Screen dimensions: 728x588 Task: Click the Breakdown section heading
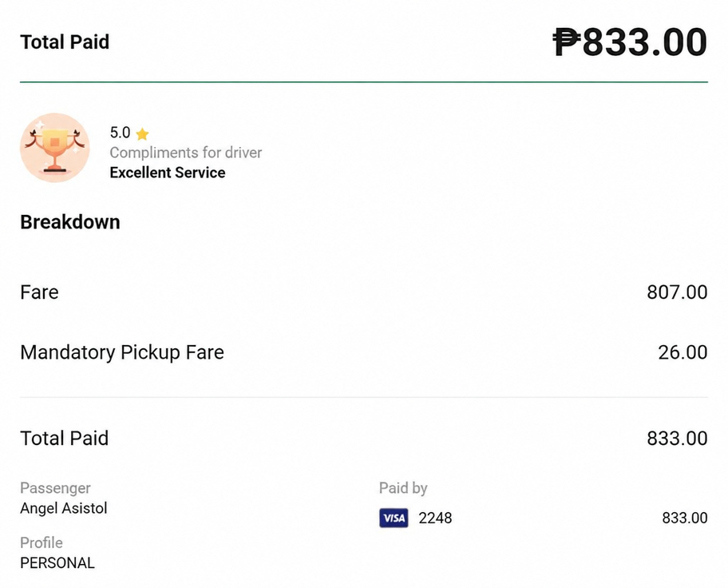[70, 222]
